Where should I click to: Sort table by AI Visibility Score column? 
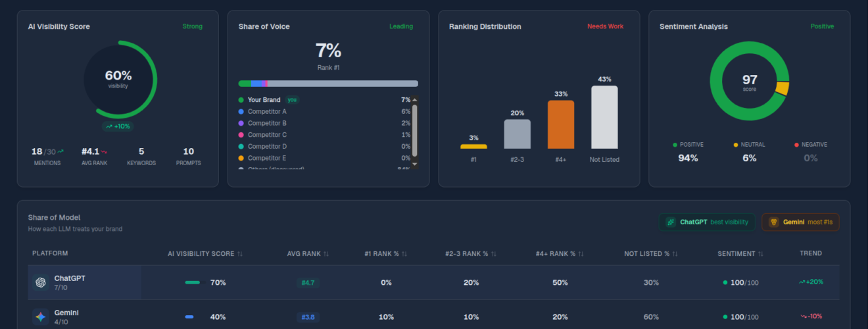240,253
